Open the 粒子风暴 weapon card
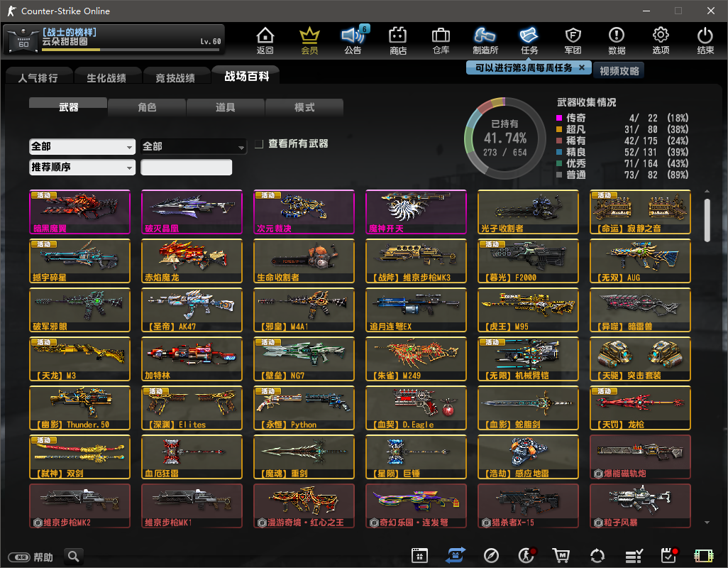Image resolution: width=728 pixels, height=568 pixels. tap(640, 506)
